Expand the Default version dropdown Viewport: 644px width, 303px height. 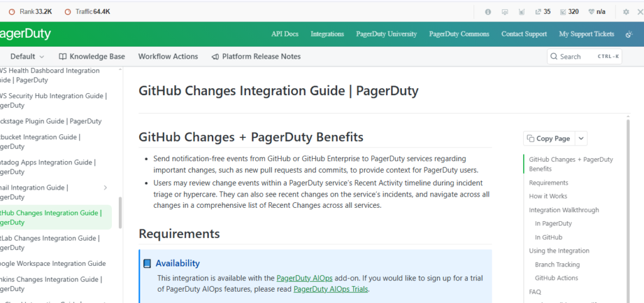tap(27, 56)
